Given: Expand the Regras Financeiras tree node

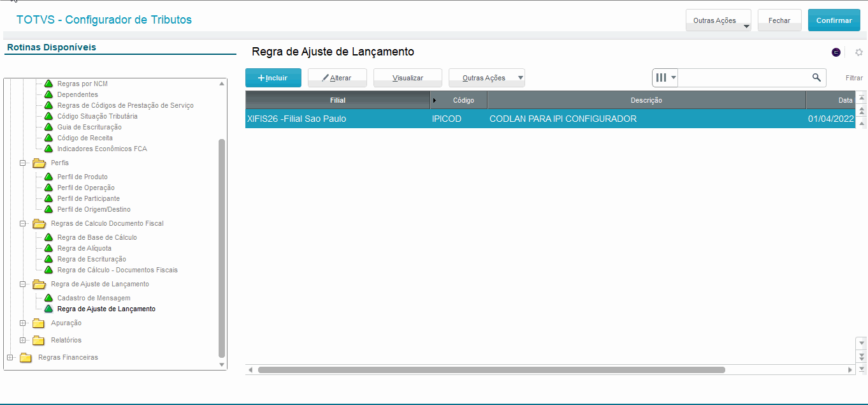Looking at the screenshot, I should [x=10, y=357].
